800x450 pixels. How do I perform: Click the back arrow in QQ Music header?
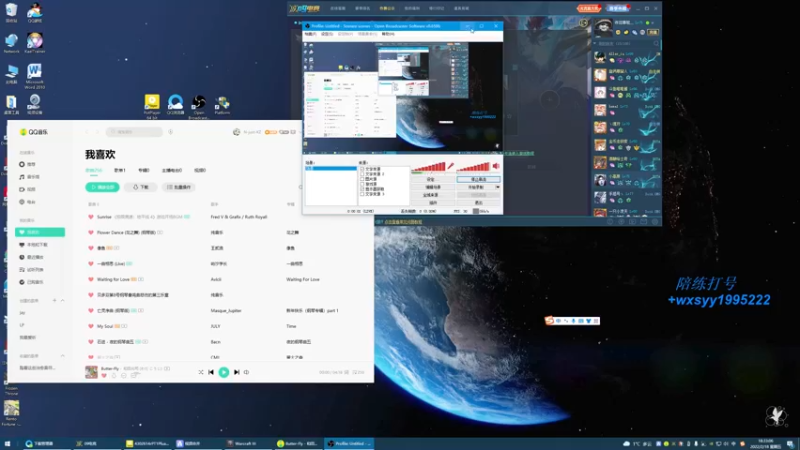87,132
